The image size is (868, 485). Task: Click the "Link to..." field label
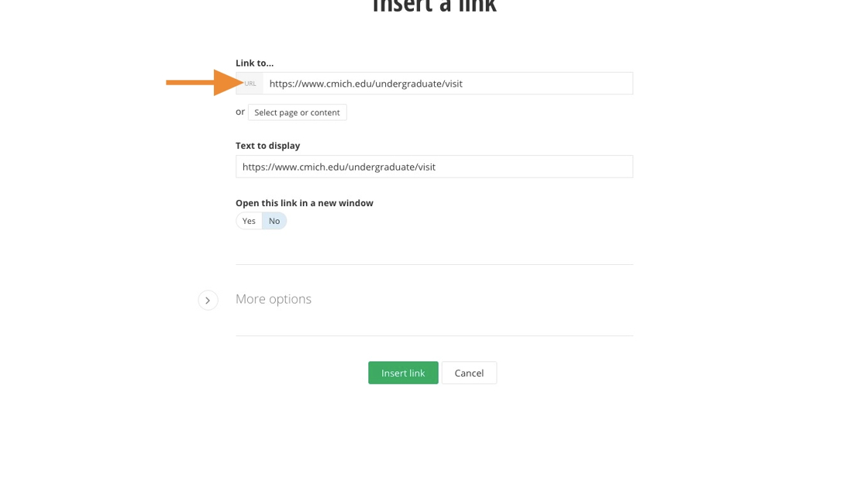254,63
